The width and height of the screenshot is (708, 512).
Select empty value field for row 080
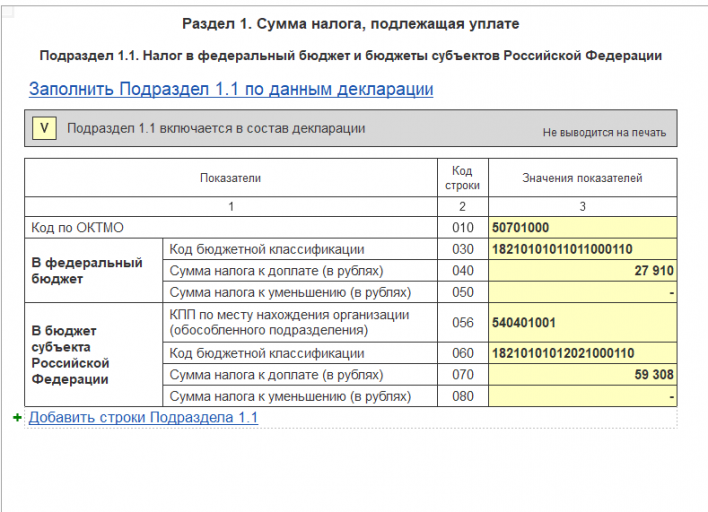coord(582,396)
